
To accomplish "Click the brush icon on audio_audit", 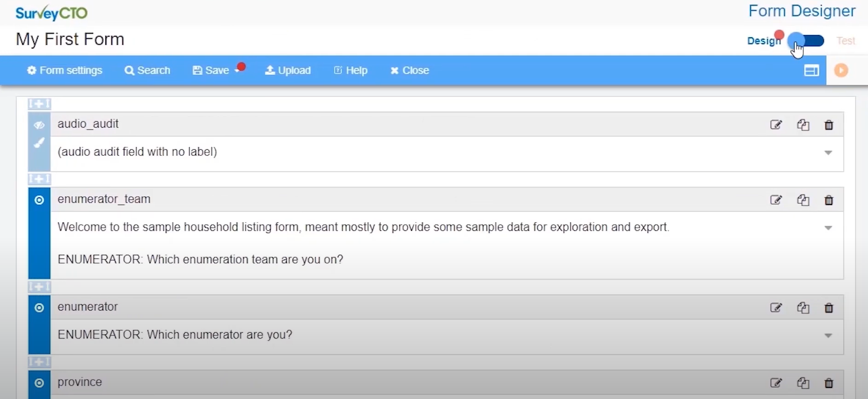I will [x=39, y=143].
